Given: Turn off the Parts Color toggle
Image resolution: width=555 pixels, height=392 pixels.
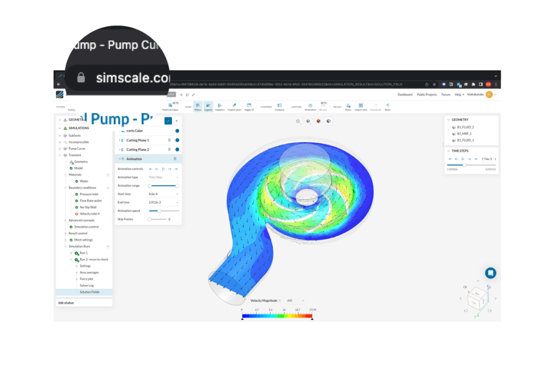Looking at the screenshot, I should pyautogui.click(x=176, y=130).
